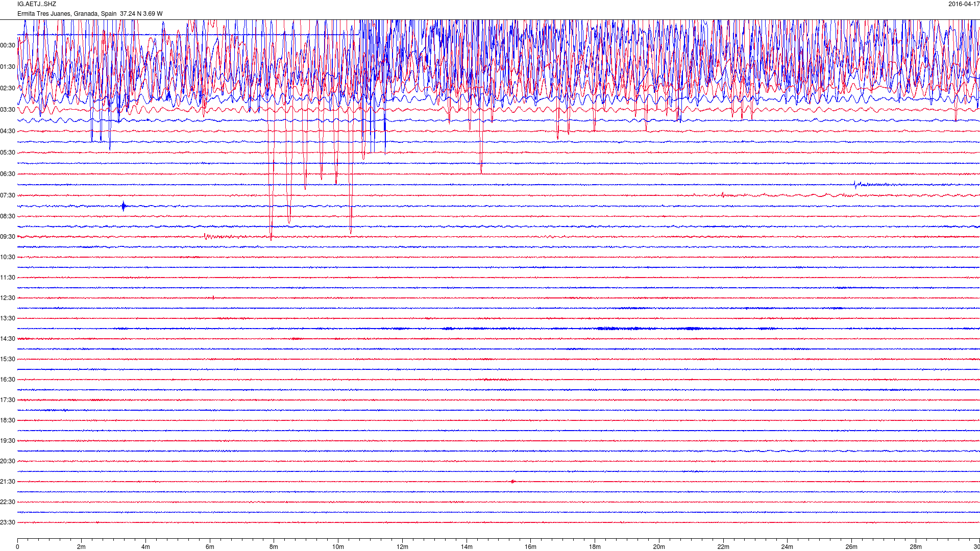This screenshot has width=980, height=551.
Task: Select the 17:30 time row label
Action: 8,400
